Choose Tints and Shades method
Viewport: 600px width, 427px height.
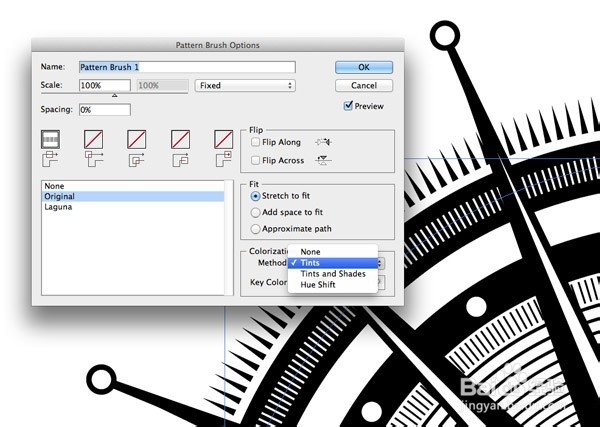(x=333, y=274)
